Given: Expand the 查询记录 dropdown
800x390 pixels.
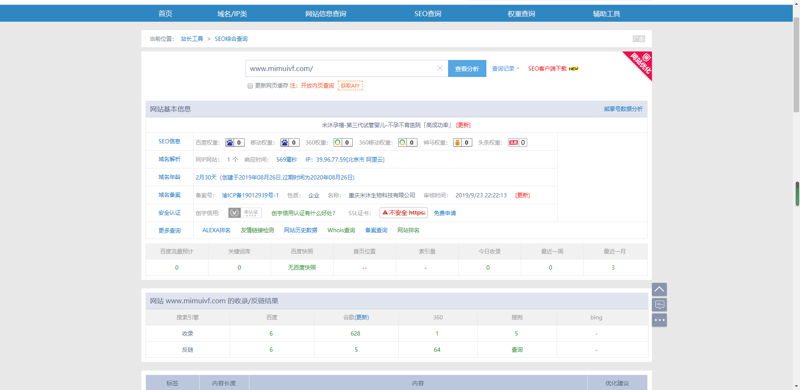Looking at the screenshot, I should (505, 68).
